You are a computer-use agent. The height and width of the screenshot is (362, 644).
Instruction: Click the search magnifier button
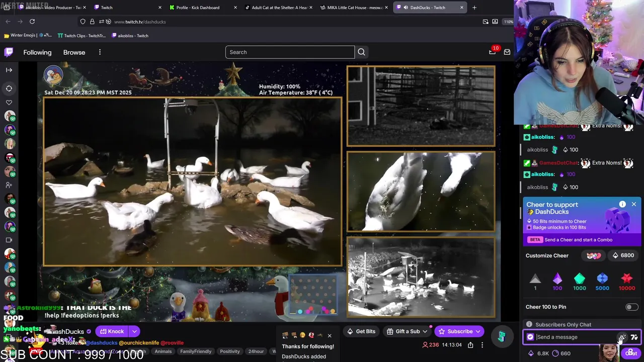pos(361,52)
